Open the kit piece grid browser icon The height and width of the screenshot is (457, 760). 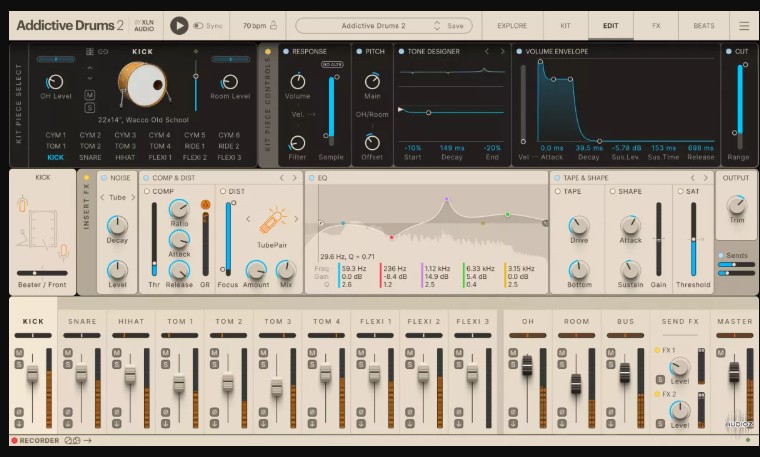point(90,51)
